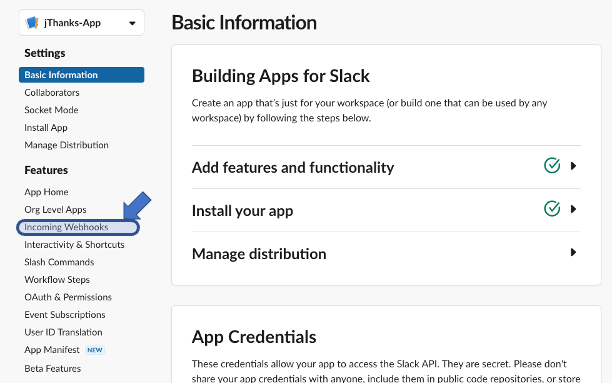
Task: Open Manage Distribution sidebar link
Action: [x=66, y=145]
